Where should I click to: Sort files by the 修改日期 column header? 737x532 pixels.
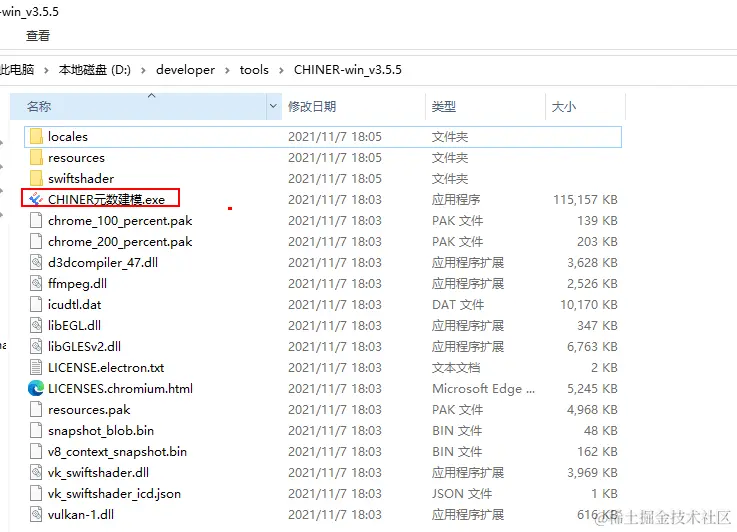[353, 106]
